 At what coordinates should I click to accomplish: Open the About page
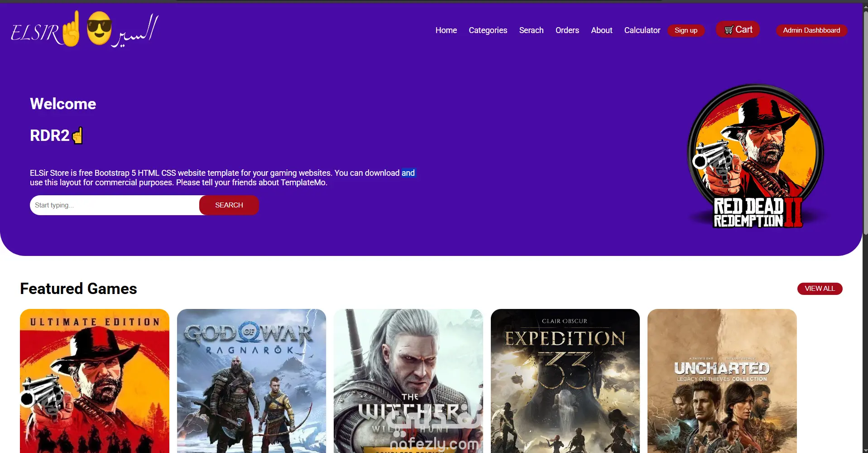click(601, 30)
